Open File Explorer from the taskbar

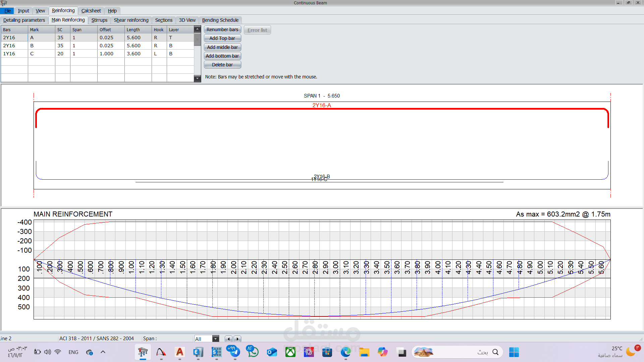click(364, 352)
